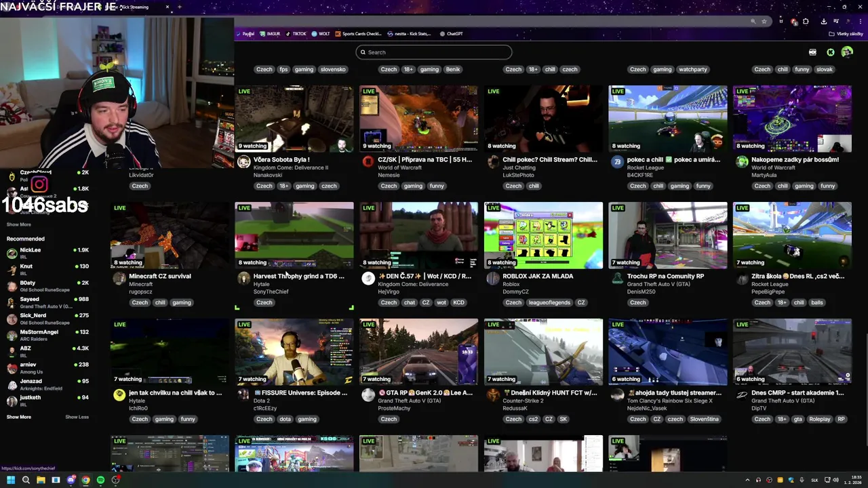Open B0aty channel in the Recommended list
The height and width of the screenshot is (488, 868).
point(47,285)
